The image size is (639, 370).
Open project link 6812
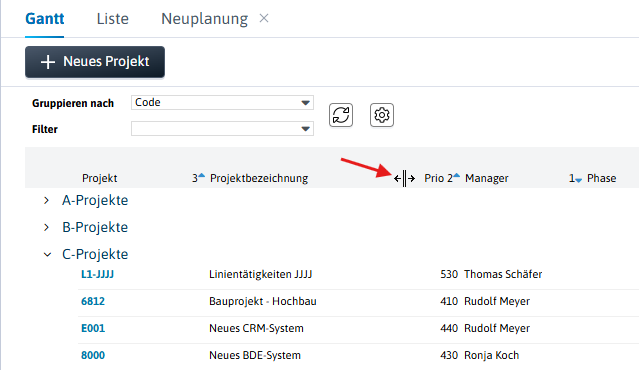coord(93,301)
